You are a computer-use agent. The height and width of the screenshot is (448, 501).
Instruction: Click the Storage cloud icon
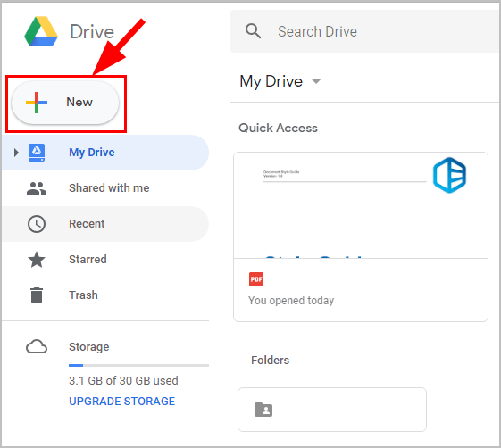37,347
